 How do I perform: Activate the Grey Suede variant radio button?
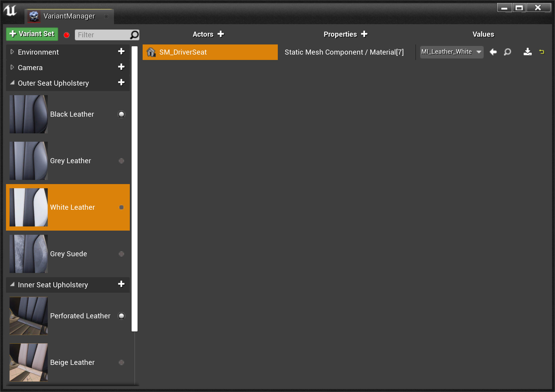click(121, 254)
